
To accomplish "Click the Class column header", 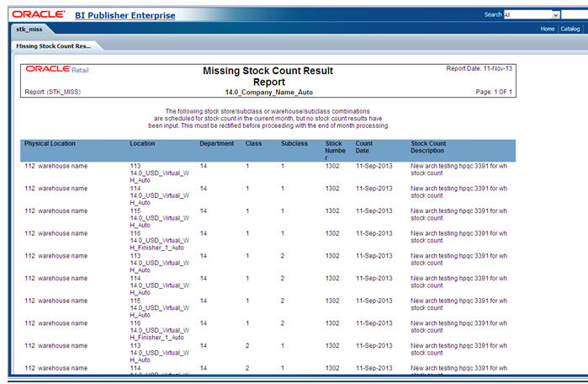I will click(x=253, y=143).
